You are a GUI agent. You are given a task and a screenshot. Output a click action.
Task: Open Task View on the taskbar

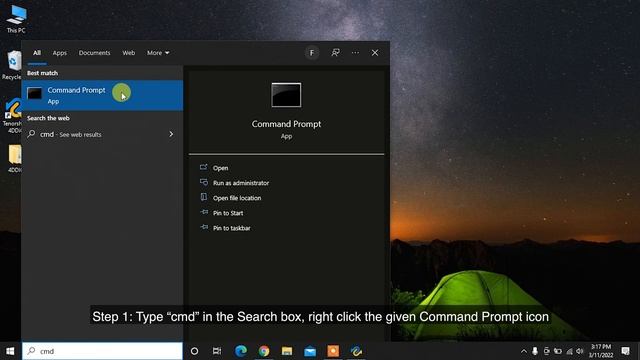[217, 351]
